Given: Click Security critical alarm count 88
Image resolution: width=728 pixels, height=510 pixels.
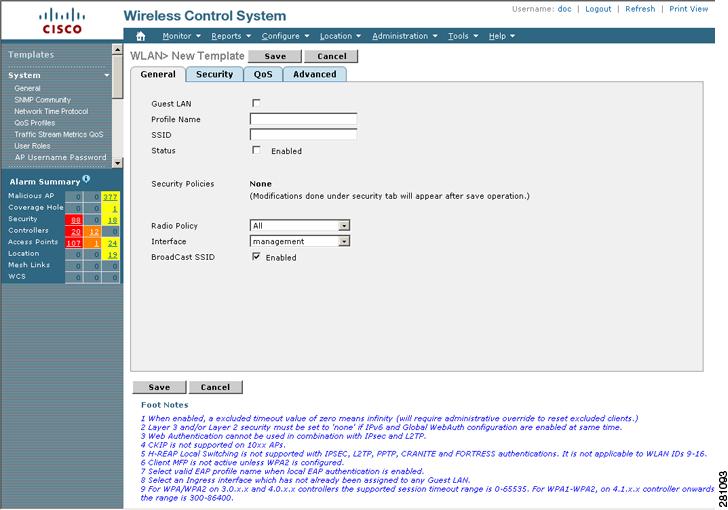Looking at the screenshot, I should tap(75, 220).
